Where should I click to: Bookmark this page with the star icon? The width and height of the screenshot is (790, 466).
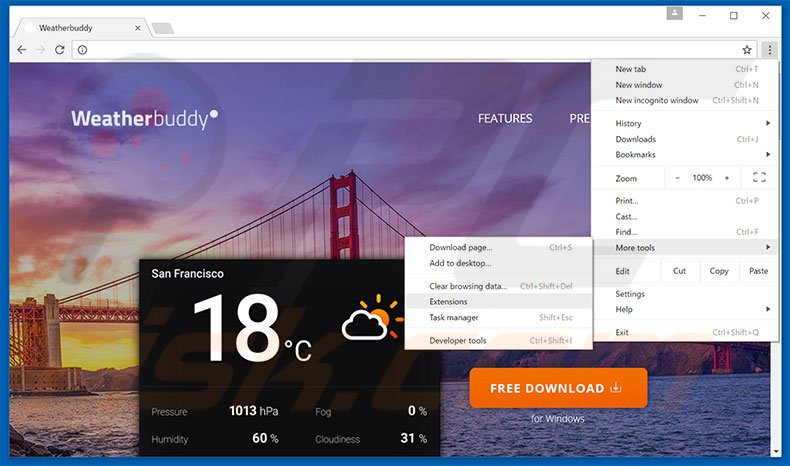click(746, 49)
